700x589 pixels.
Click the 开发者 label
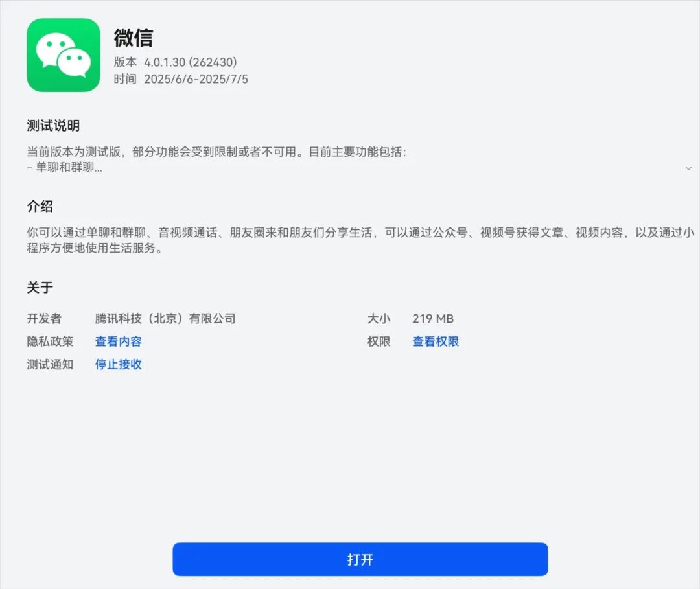pyautogui.click(x=44, y=319)
